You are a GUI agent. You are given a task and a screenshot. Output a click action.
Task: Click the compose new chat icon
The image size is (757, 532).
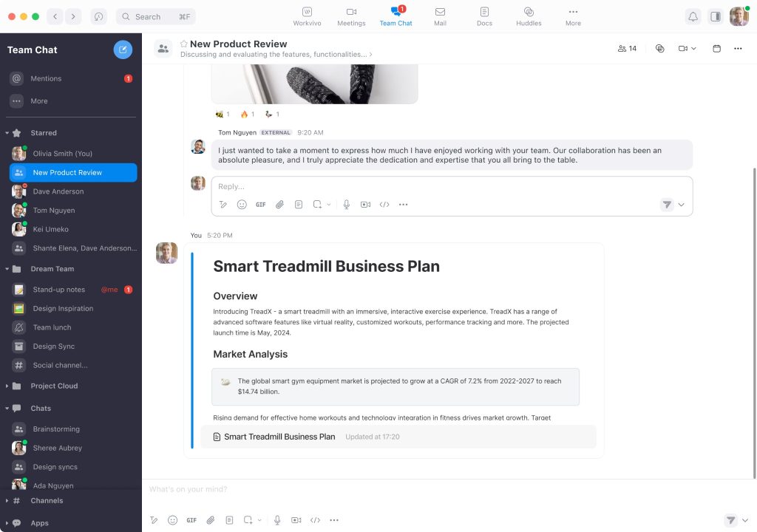coord(123,50)
